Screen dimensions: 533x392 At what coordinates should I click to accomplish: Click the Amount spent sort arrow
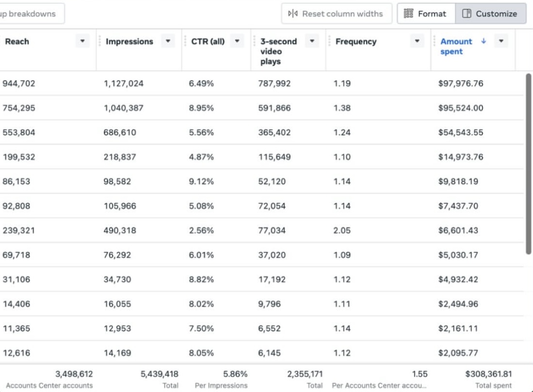click(x=484, y=41)
